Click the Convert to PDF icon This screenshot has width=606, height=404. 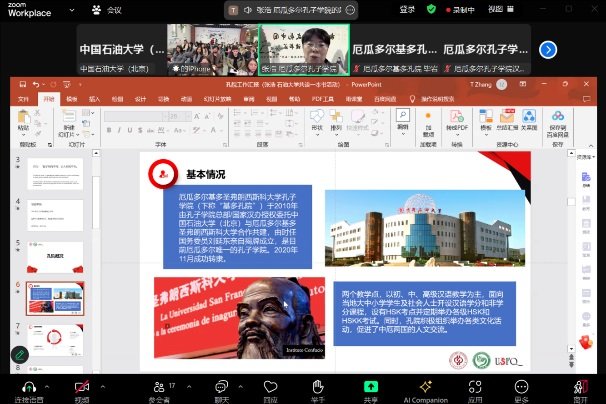pos(457,116)
